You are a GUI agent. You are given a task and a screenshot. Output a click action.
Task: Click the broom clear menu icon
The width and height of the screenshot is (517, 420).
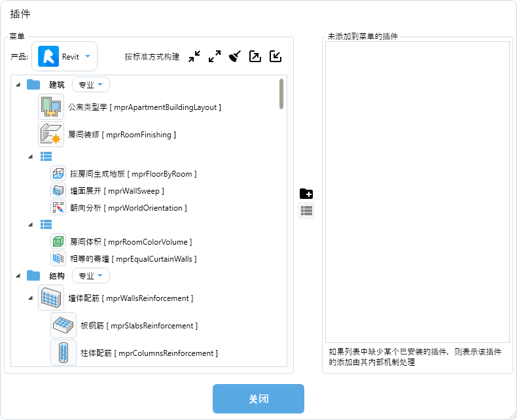(x=235, y=57)
